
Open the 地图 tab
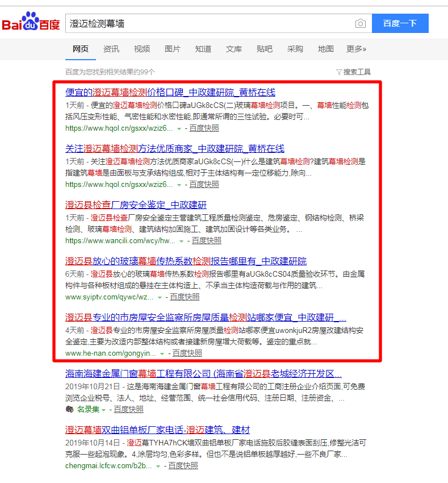pyautogui.click(x=326, y=49)
